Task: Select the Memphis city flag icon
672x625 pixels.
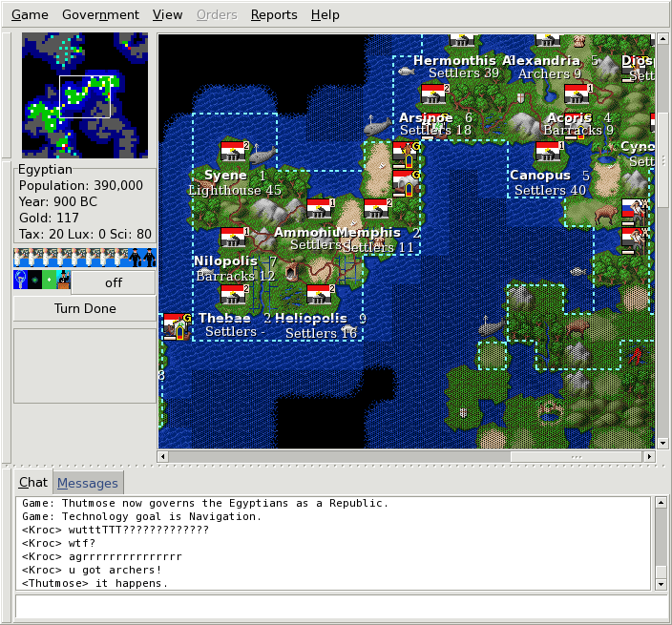Action: click(378, 208)
